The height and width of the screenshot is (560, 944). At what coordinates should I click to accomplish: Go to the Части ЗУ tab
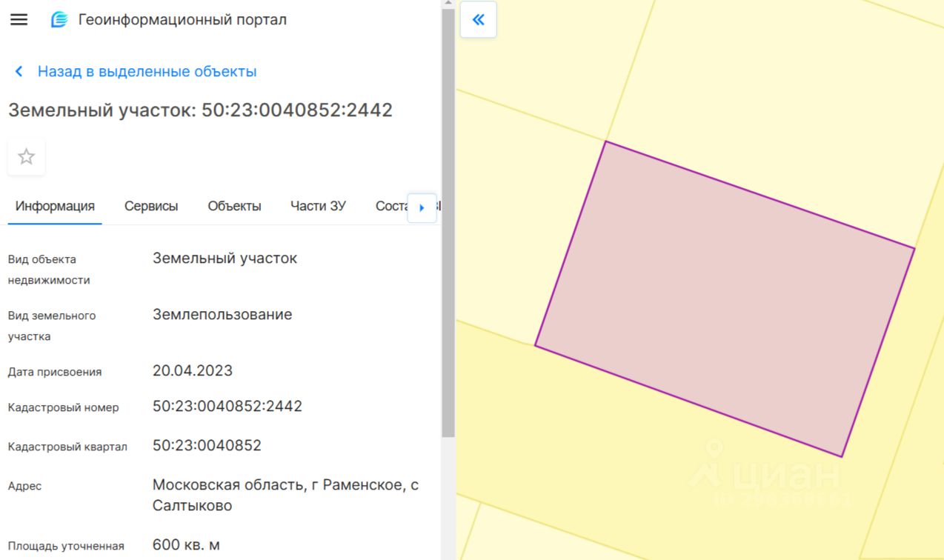coord(318,207)
